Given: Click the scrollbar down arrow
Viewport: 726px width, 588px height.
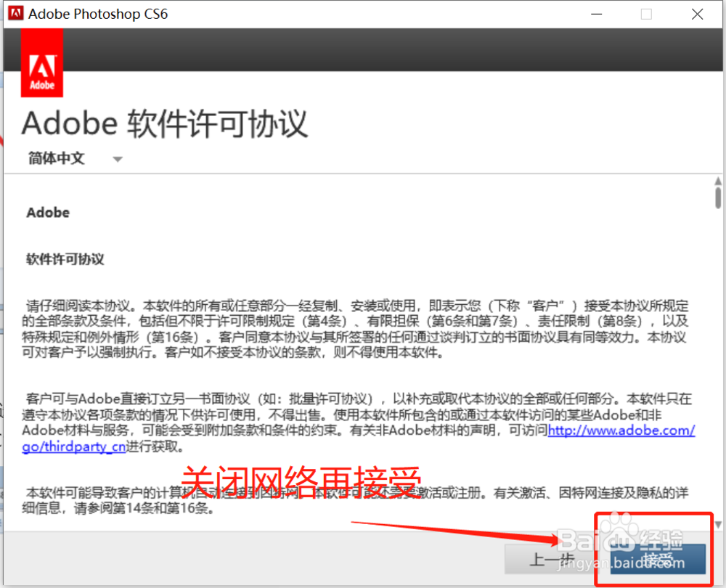Looking at the screenshot, I should pyautogui.click(x=718, y=525).
